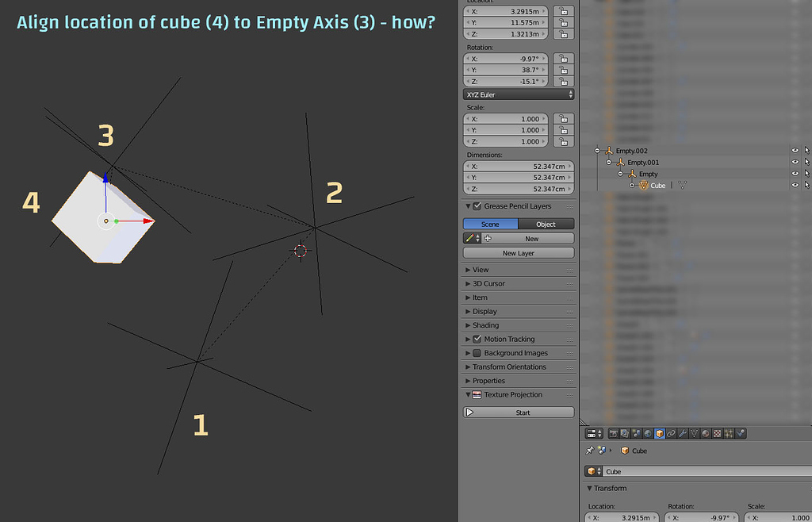Open the Object Data tab triangle icon
The image size is (812, 522).
[x=695, y=433]
